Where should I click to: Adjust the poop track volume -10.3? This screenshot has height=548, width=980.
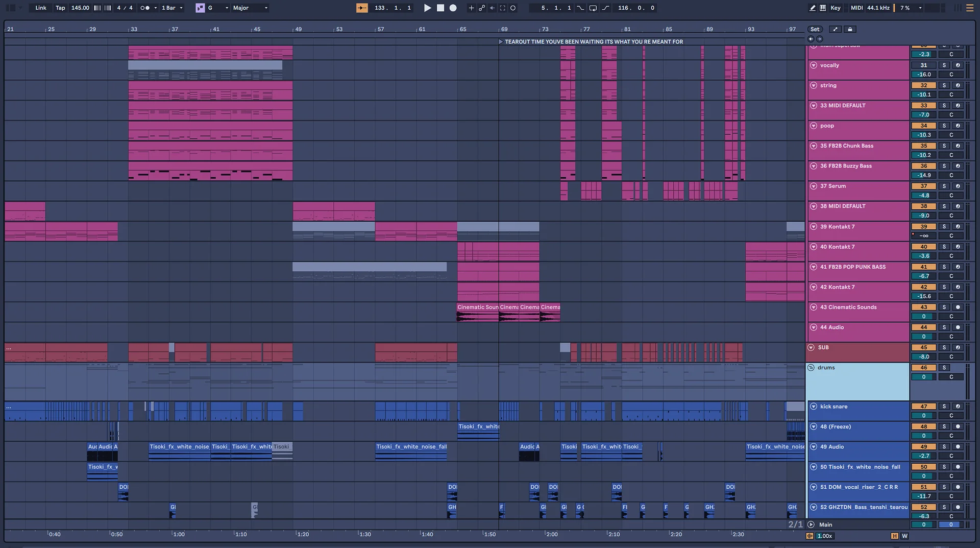pyautogui.click(x=924, y=135)
